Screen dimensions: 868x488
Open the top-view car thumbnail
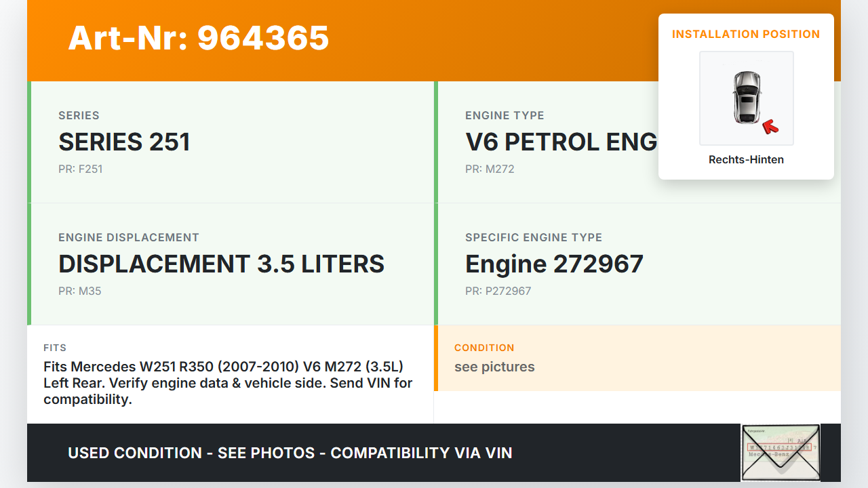746,98
